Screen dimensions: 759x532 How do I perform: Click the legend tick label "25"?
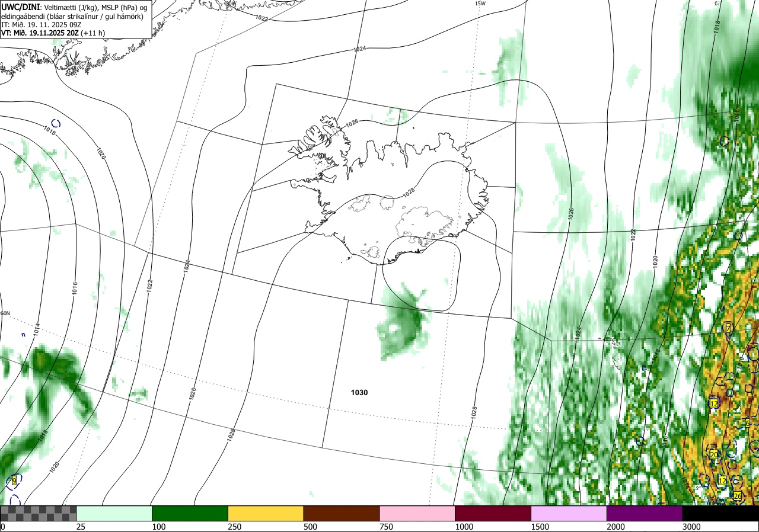click(81, 527)
